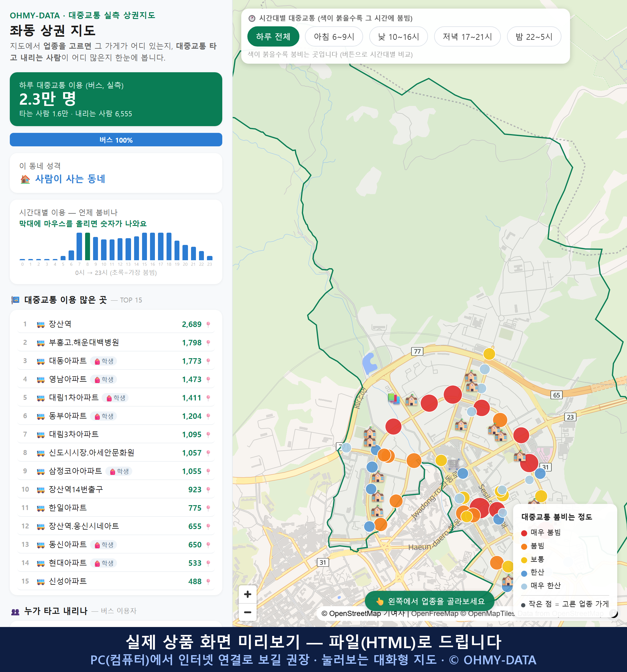Click the pin icon for 한일아파트
The height and width of the screenshot is (672, 627).
pyautogui.click(x=208, y=508)
